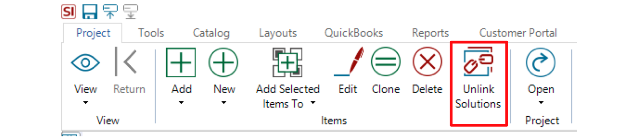Expand the New dropdown arrow
Viewport: 644px width, 140px height.
coord(224,103)
